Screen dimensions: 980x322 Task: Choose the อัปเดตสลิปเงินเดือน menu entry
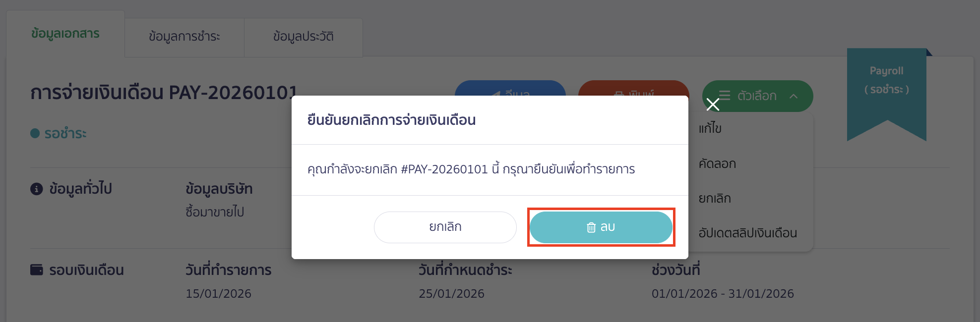[x=747, y=233]
